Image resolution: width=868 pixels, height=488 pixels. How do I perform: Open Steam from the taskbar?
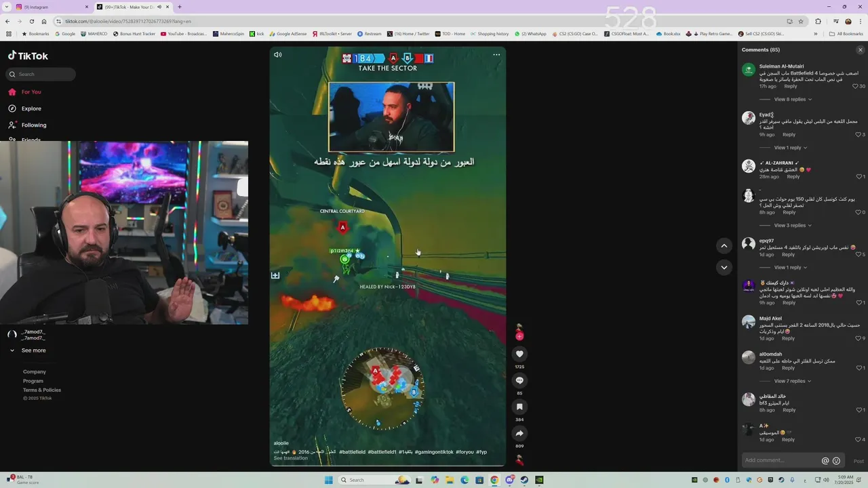pyautogui.click(x=524, y=480)
